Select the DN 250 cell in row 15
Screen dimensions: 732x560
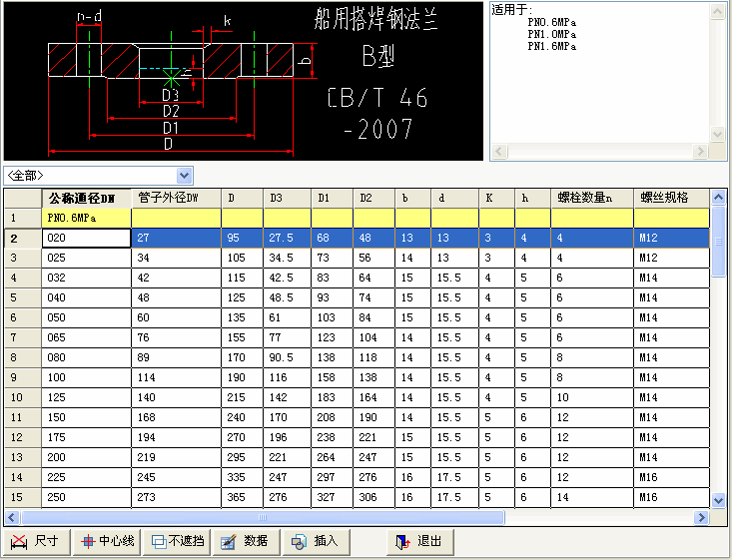pyautogui.click(x=87, y=497)
